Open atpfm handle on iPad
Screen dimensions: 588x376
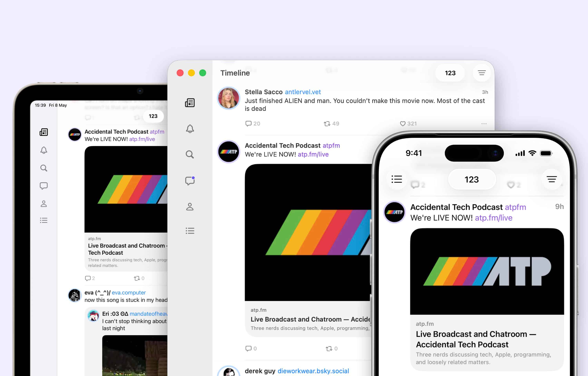click(157, 132)
